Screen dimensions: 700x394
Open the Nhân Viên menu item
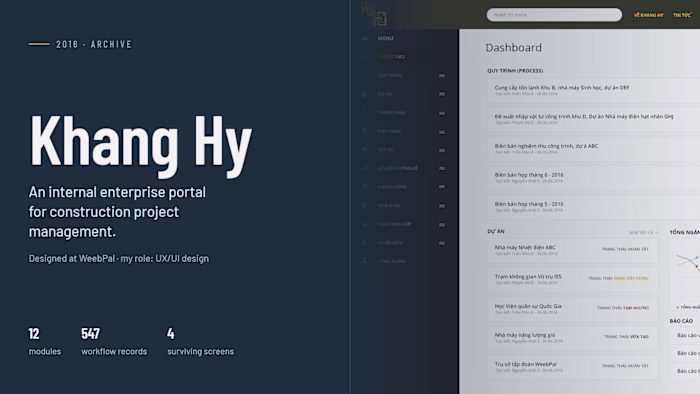point(390,243)
